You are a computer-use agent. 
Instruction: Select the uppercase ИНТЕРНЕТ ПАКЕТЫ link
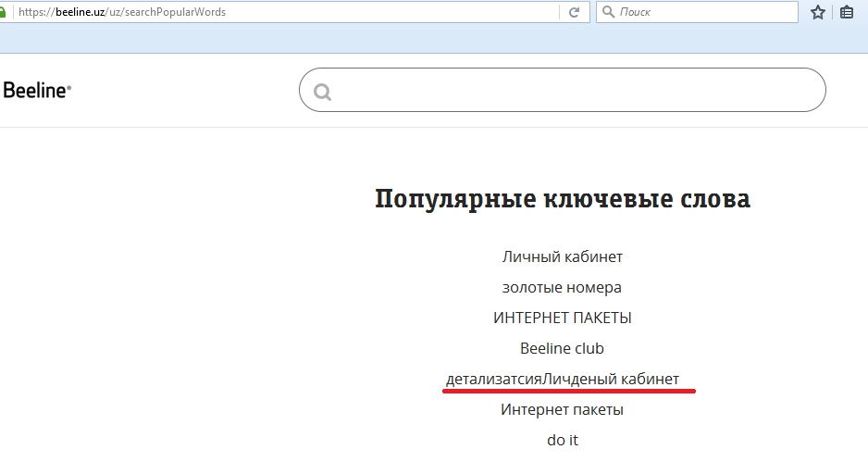coord(562,318)
